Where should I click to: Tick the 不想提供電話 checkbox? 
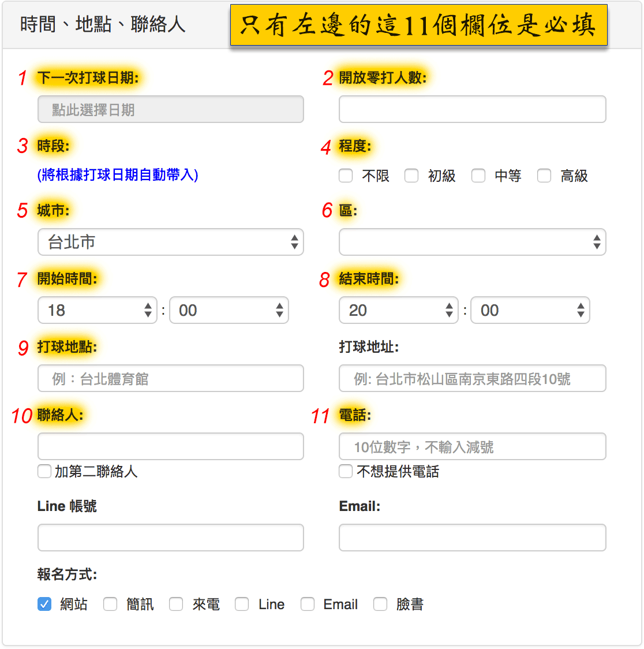click(x=346, y=471)
